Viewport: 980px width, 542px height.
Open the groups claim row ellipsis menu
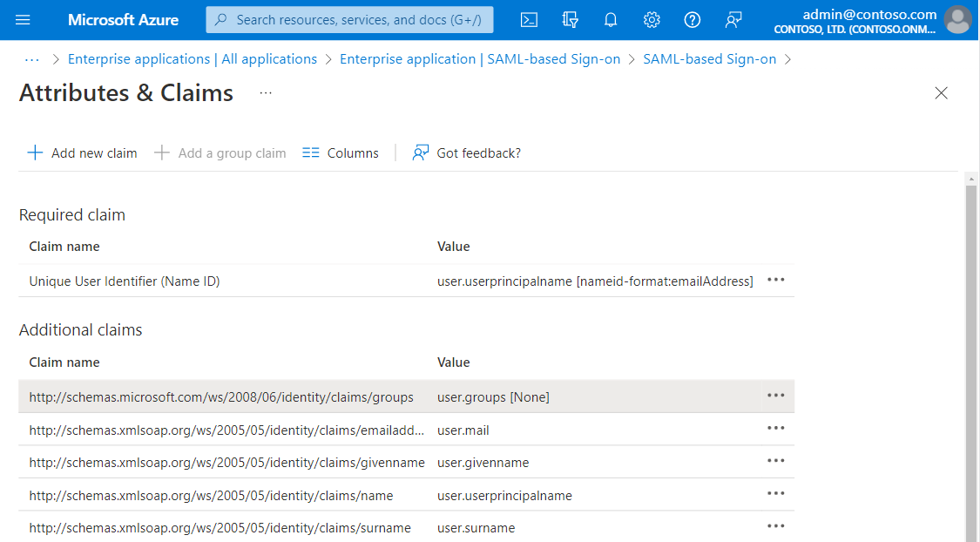coord(775,395)
